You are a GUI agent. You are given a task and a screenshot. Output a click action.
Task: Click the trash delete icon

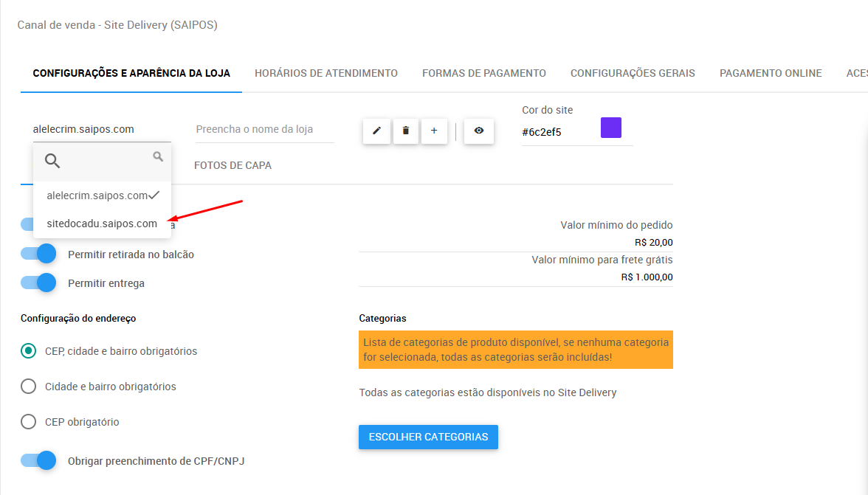tap(405, 131)
